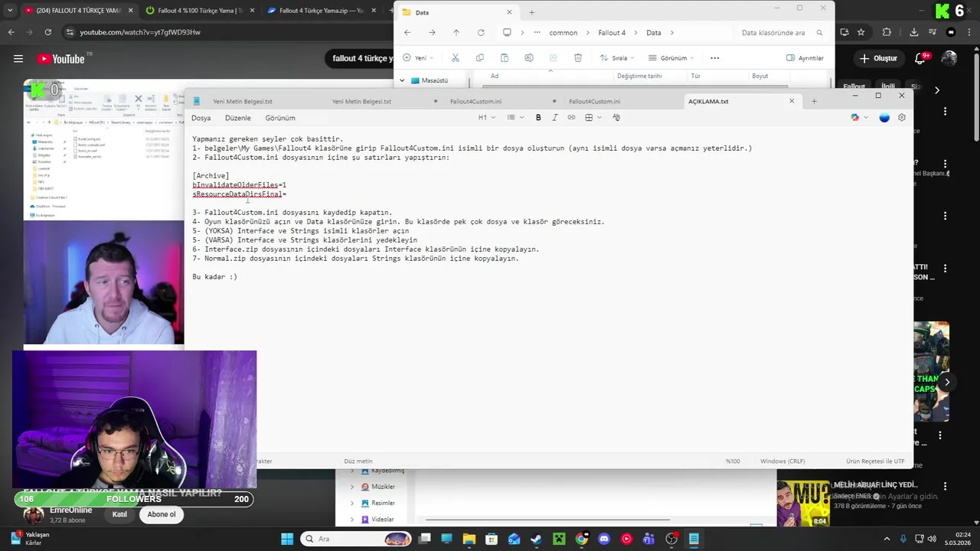Open the table insert dropdown in Notepad
The height and width of the screenshot is (551, 980).
point(593,118)
